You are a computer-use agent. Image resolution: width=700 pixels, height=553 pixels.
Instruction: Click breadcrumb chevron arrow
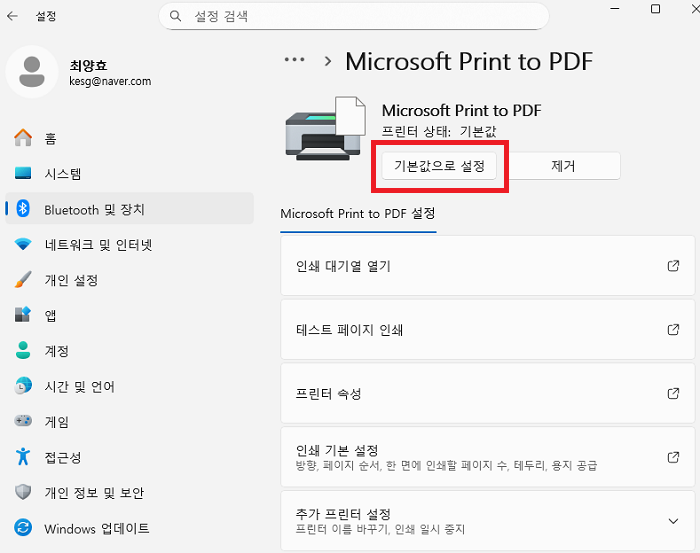[328, 61]
